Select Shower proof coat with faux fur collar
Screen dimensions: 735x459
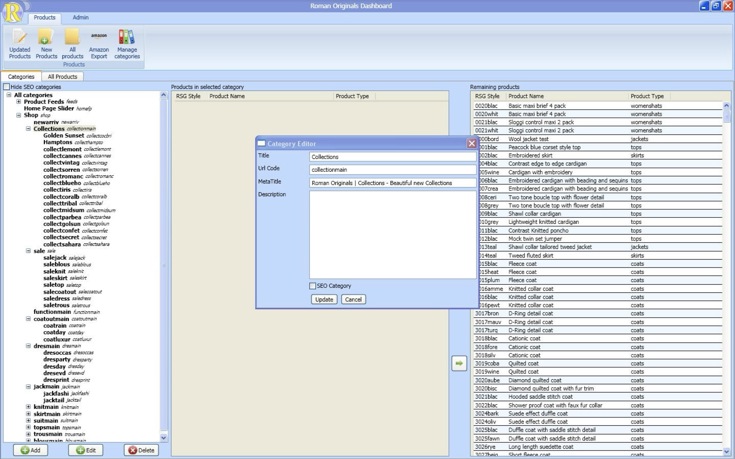[x=598, y=405]
